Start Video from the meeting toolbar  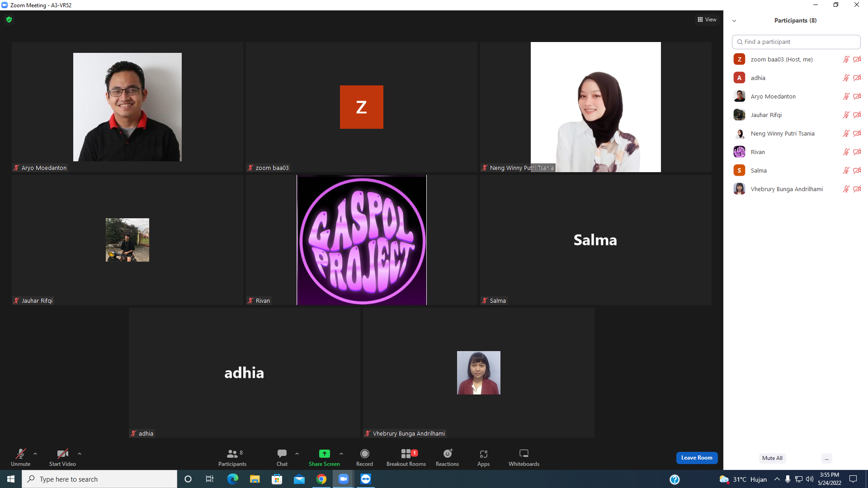[x=62, y=457]
